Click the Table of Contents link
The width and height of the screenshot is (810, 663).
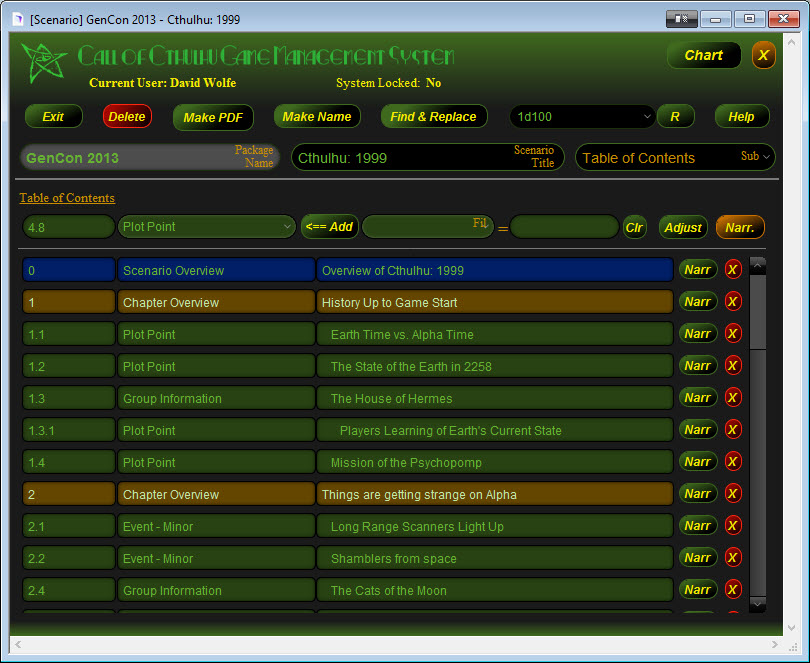67,198
